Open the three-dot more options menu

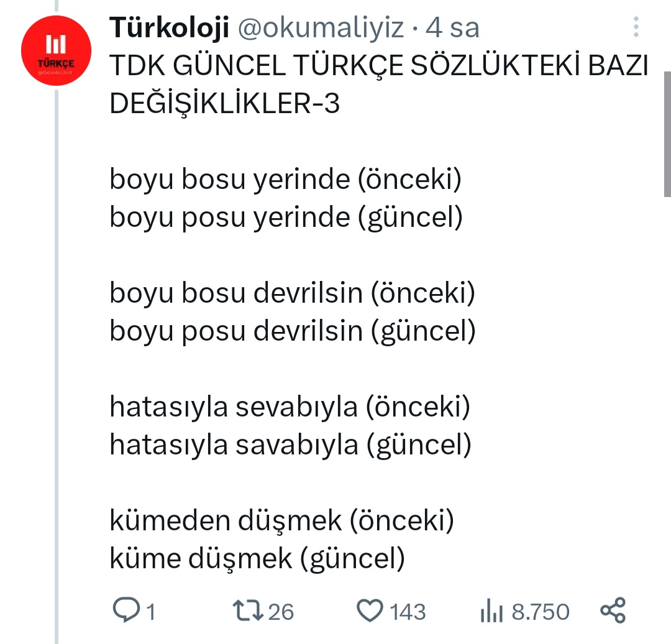pos(636,28)
